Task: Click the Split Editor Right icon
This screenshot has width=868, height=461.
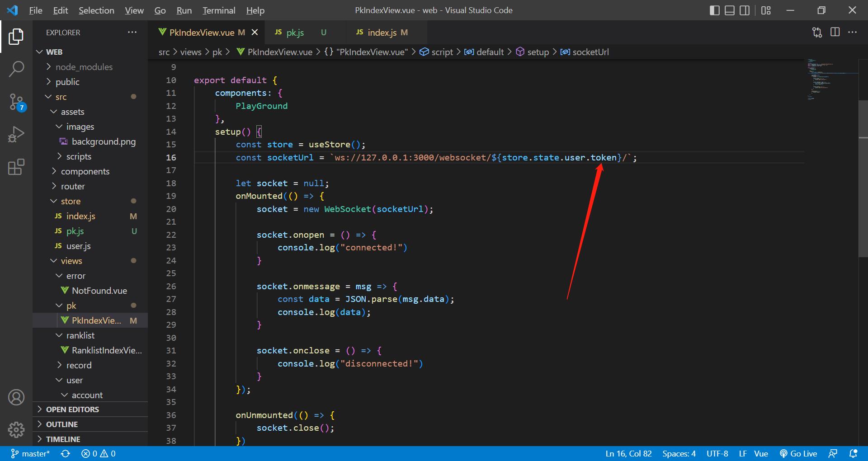Action: [x=835, y=32]
